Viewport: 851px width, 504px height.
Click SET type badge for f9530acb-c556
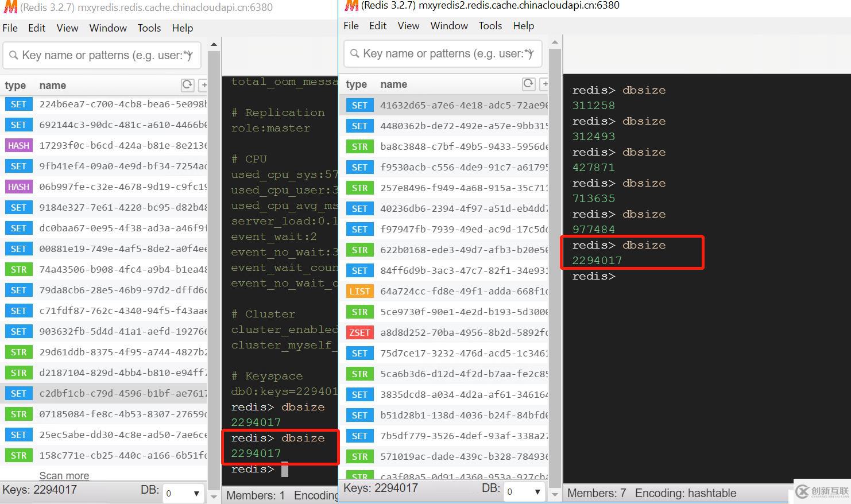(359, 168)
